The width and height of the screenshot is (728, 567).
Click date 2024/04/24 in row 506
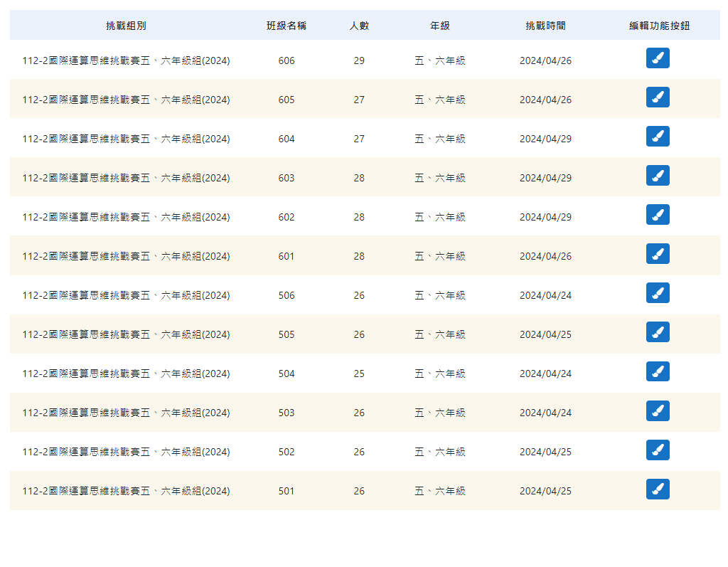[x=545, y=295]
